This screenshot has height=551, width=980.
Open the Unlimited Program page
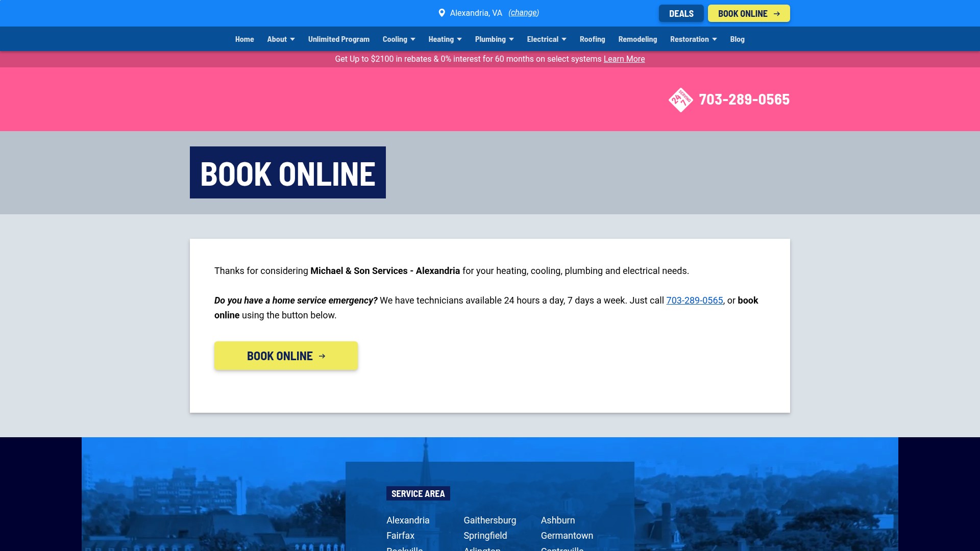coord(339,39)
